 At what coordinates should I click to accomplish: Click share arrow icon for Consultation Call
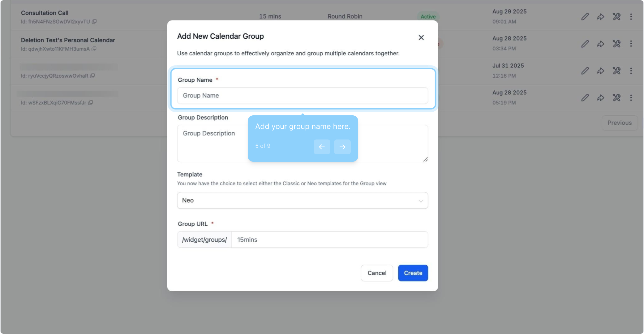[x=600, y=17]
